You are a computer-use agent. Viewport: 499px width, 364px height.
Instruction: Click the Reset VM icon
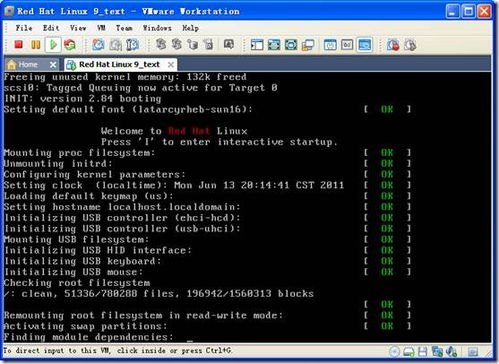70,44
